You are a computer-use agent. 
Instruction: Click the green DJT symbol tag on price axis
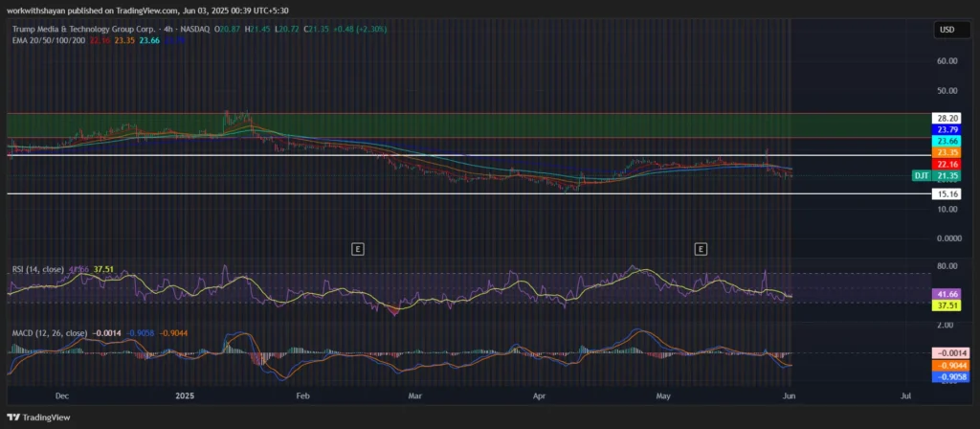pos(922,176)
